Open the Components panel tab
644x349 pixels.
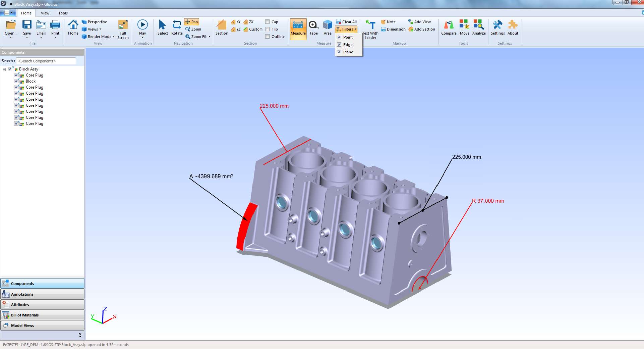pyautogui.click(x=42, y=284)
